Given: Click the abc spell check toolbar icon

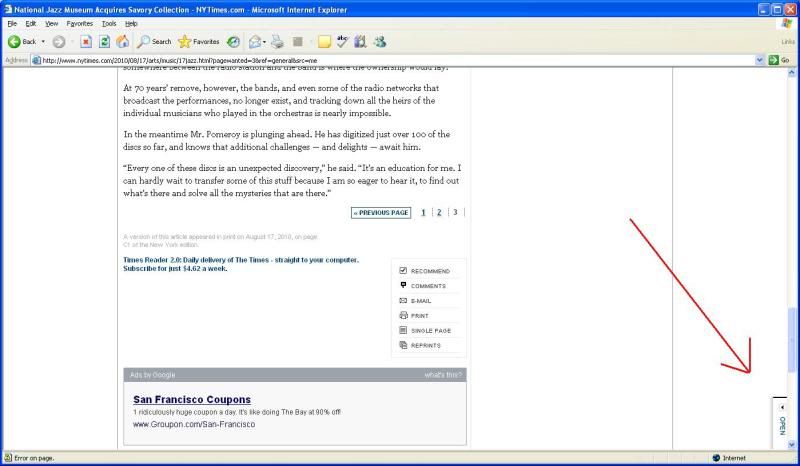Looking at the screenshot, I should click(x=342, y=42).
